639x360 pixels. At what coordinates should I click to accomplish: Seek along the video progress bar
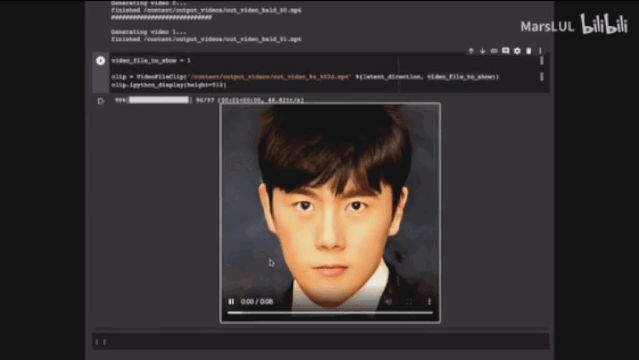[x=330, y=313]
